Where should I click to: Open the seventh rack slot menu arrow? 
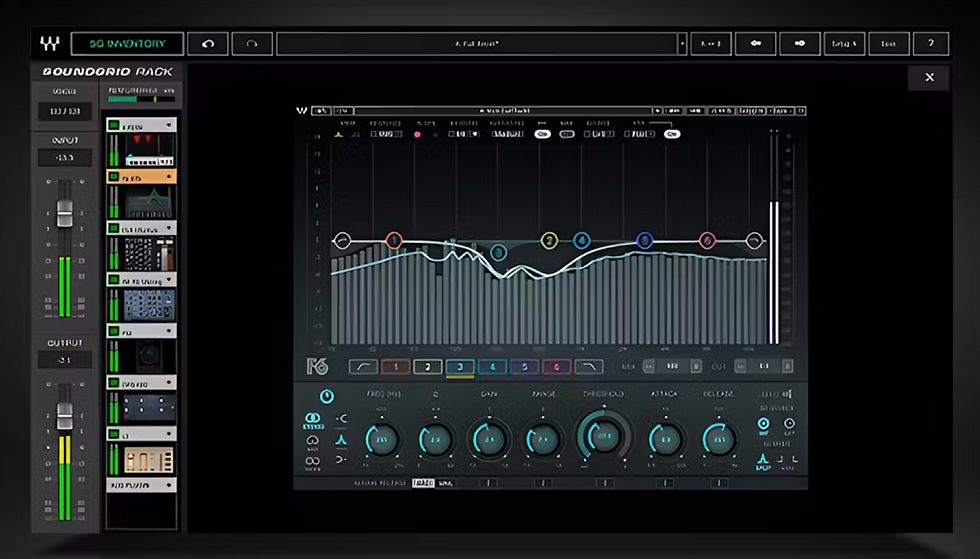169,433
